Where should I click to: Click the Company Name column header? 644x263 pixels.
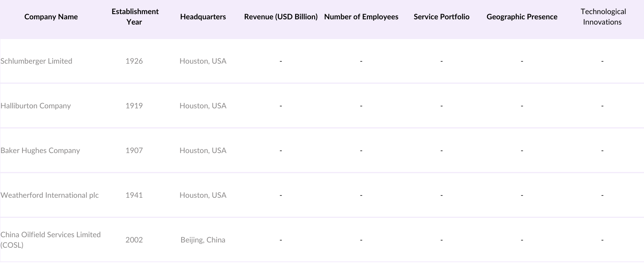tap(51, 17)
